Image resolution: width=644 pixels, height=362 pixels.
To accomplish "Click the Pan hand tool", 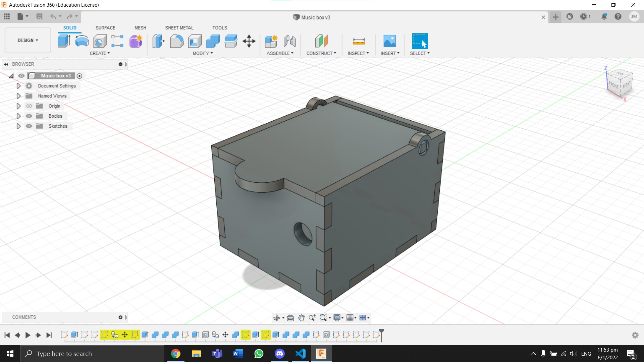I will (301, 318).
